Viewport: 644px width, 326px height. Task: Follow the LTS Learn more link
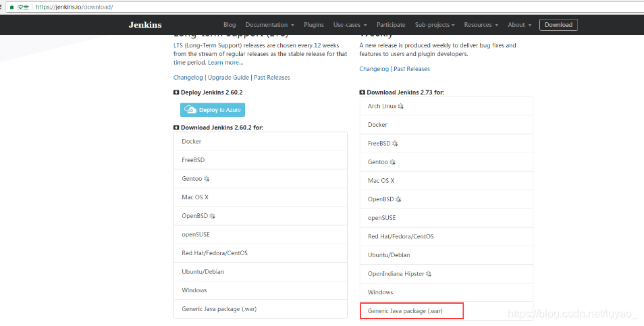(x=225, y=62)
